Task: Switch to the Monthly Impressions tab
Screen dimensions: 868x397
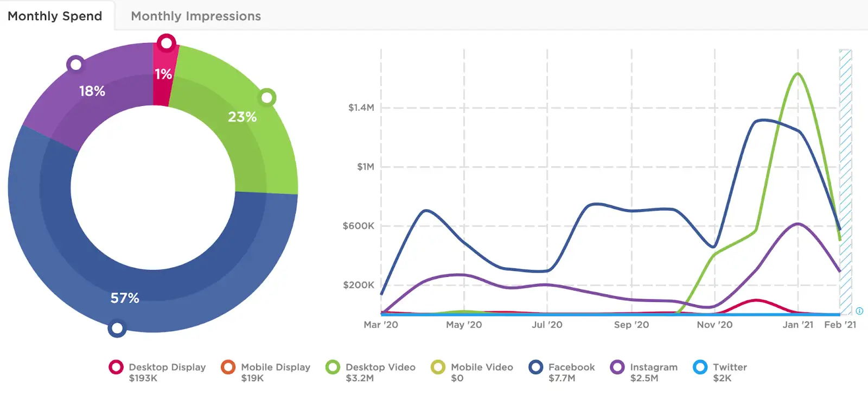Action: point(196,16)
